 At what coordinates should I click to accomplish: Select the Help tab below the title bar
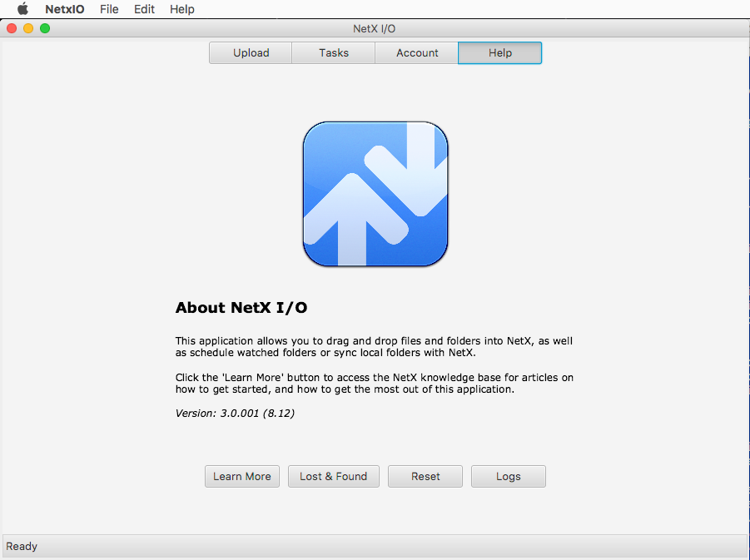pos(500,52)
